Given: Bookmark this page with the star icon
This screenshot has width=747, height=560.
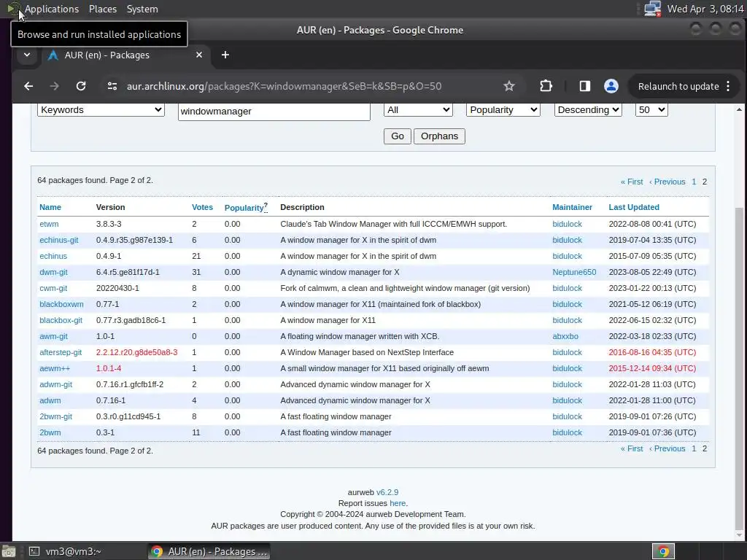Looking at the screenshot, I should coord(508,86).
